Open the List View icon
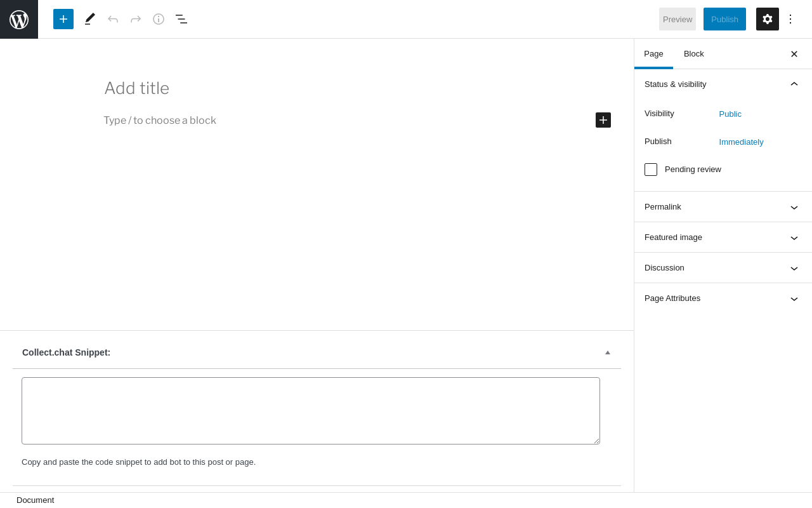 181,19
